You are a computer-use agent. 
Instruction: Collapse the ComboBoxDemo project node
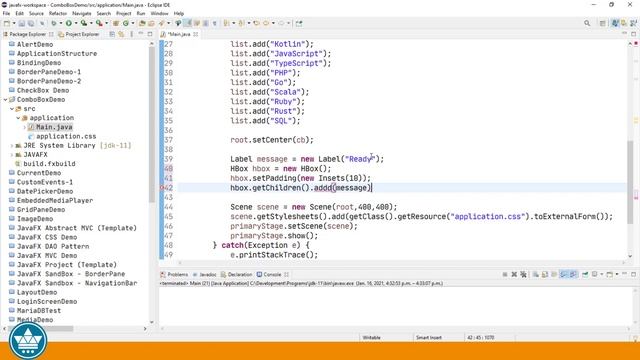pos(5,100)
